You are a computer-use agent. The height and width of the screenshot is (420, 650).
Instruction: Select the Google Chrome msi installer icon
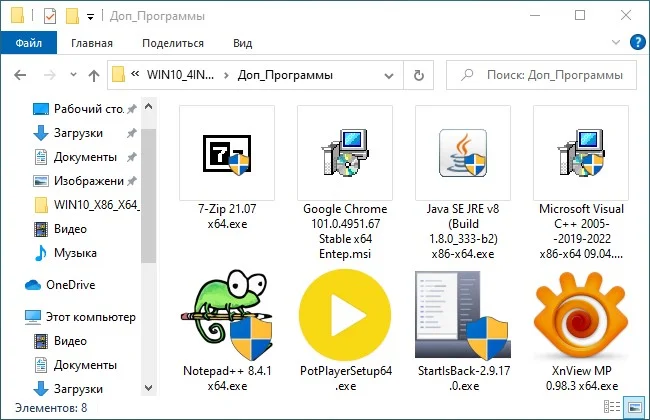[x=345, y=153]
